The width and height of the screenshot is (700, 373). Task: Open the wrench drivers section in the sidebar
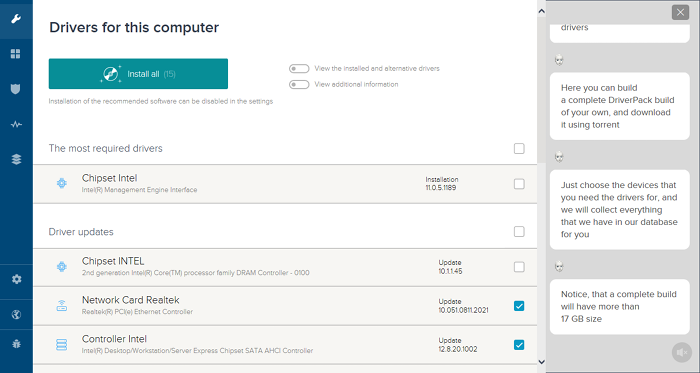point(16,19)
